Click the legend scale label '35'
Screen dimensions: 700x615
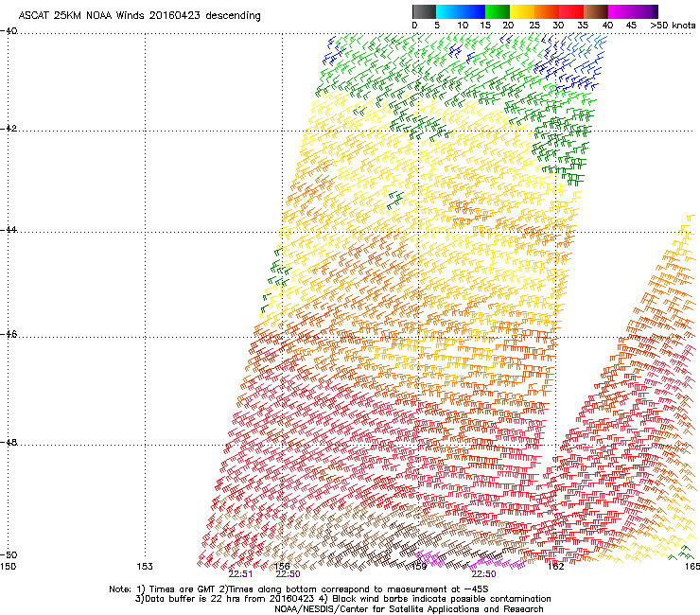[583, 26]
